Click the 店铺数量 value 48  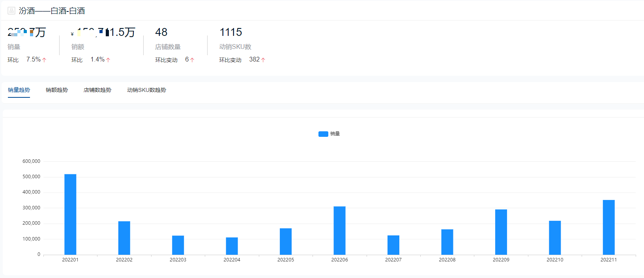tap(161, 32)
